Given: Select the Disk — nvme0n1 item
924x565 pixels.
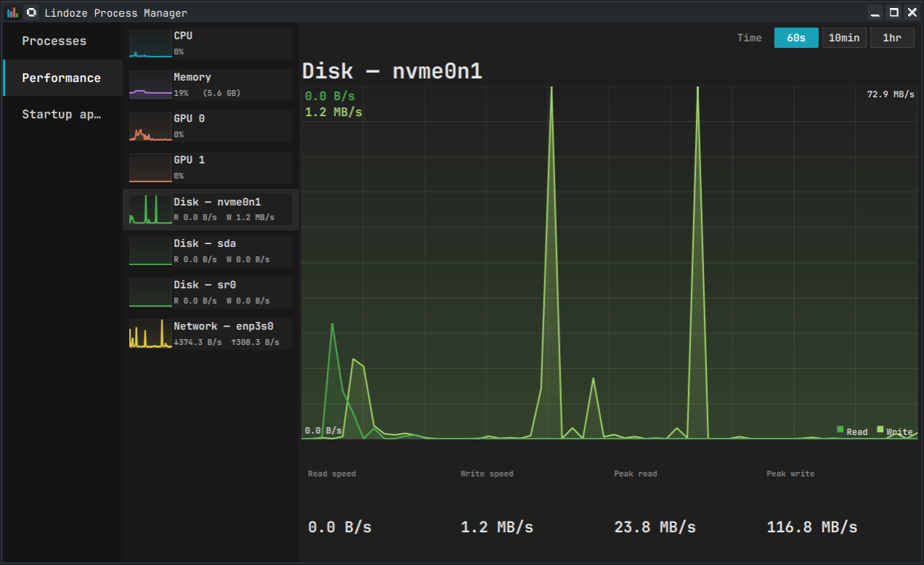Looking at the screenshot, I should coord(210,209).
